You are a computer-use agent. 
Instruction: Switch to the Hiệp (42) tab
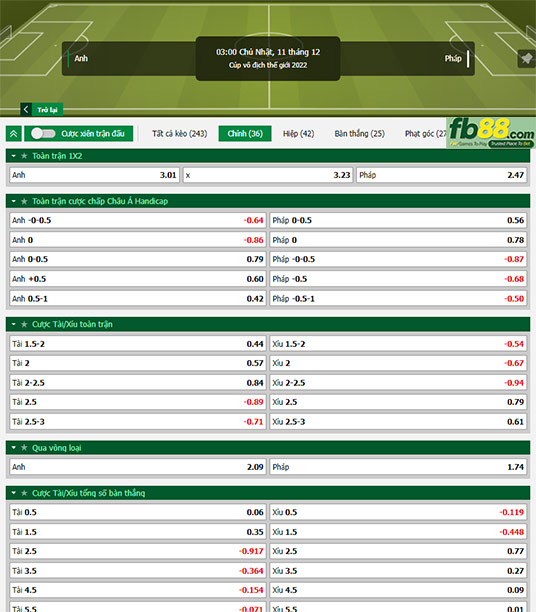point(298,133)
